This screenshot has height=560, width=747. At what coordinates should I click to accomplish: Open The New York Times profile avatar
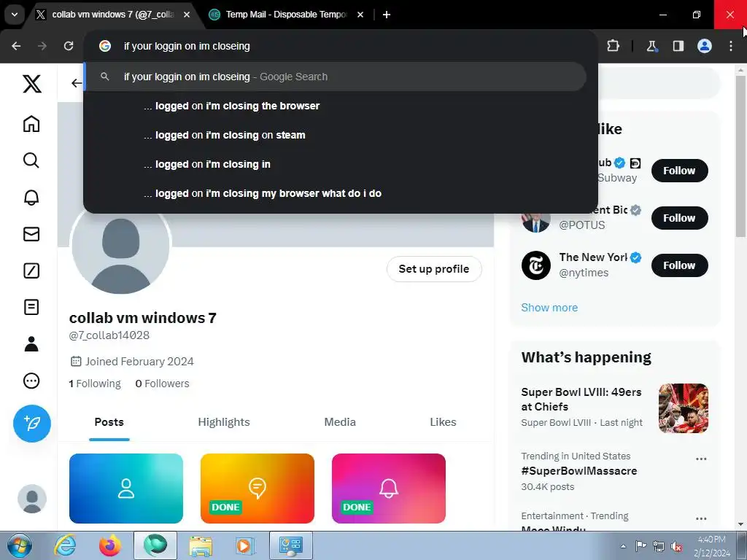(x=536, y=265)
